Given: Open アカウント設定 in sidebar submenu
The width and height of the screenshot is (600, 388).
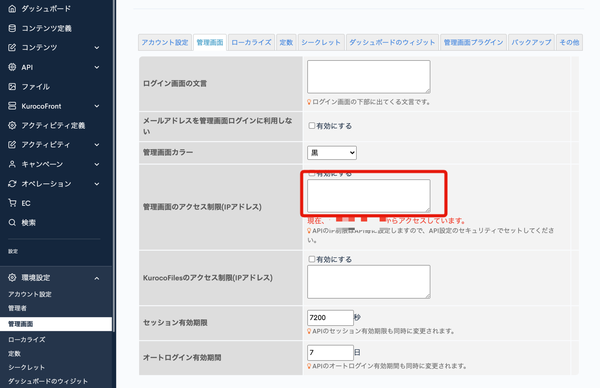Looking at the screenshot, I should (30, 294).
